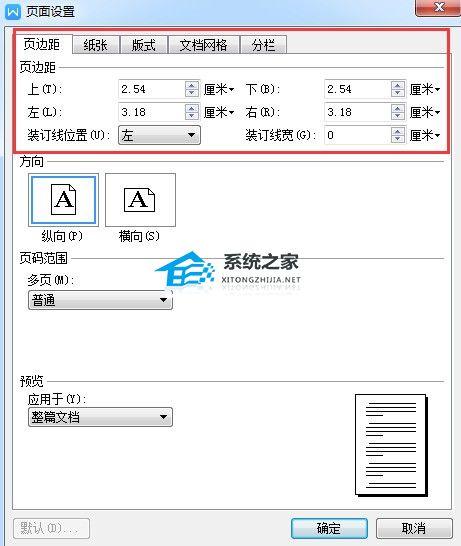
Task: Decrease the 右(R) margin with down arrow
Action: [x=398, y=116]
